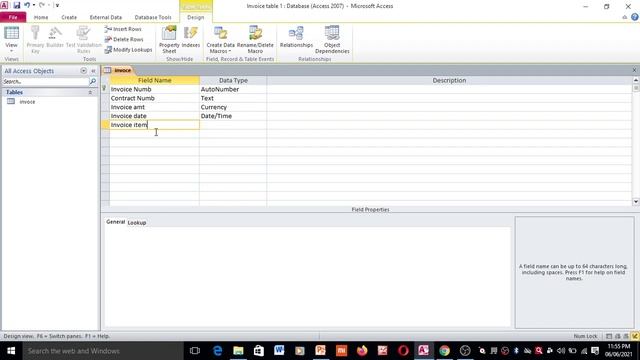Switch to Design View via status bar icon
Image resolution: width=640 pixels, height=360 pixels.
pyautogui.click(x=635, y=336)
